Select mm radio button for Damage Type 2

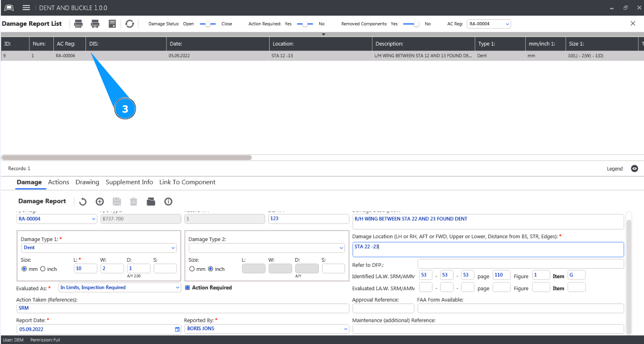pos(192,269)
